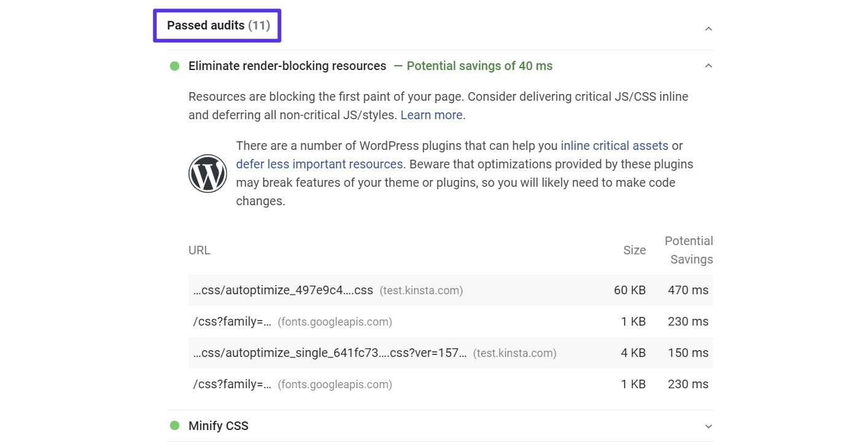Viewport: 868px width, 446px height.
Task: Click the green dot next to Minify CSS
Action: pos(174,426)
